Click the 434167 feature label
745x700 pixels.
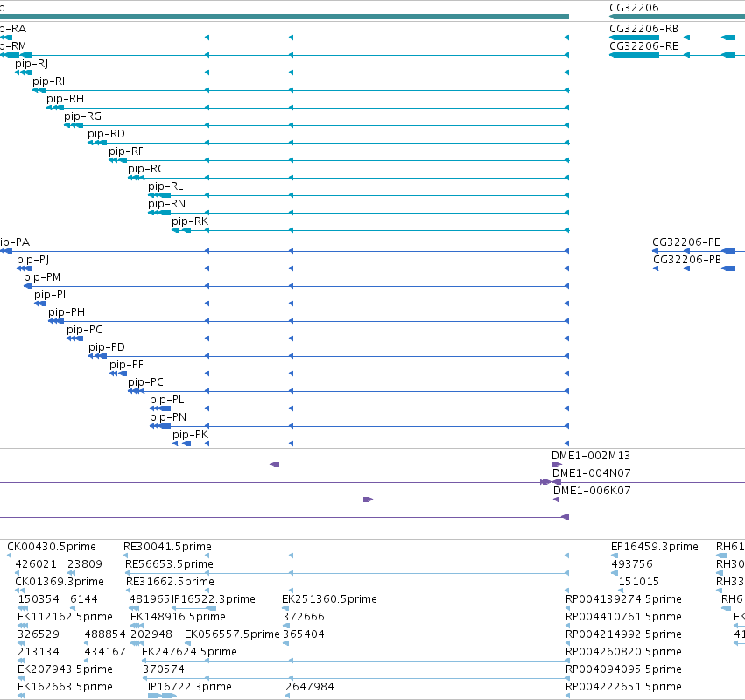coord(105,652)
